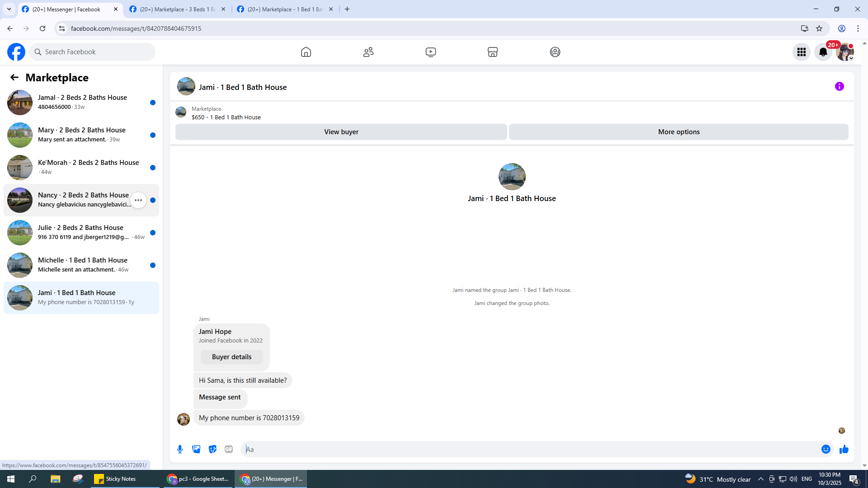Go to Facebook Home icon
868x488 pixels.
coord(306,52)
